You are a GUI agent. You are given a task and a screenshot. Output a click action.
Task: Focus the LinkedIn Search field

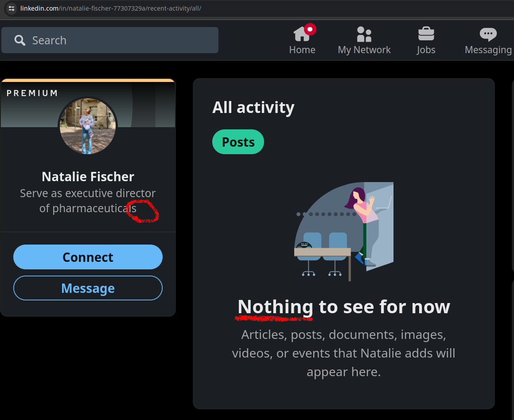(110, 40)
